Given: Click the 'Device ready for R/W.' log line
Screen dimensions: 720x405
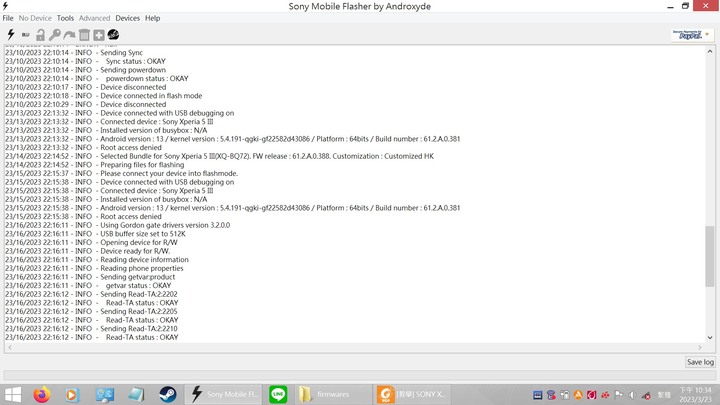Looking at the screenshot, I should click(88, 251).
